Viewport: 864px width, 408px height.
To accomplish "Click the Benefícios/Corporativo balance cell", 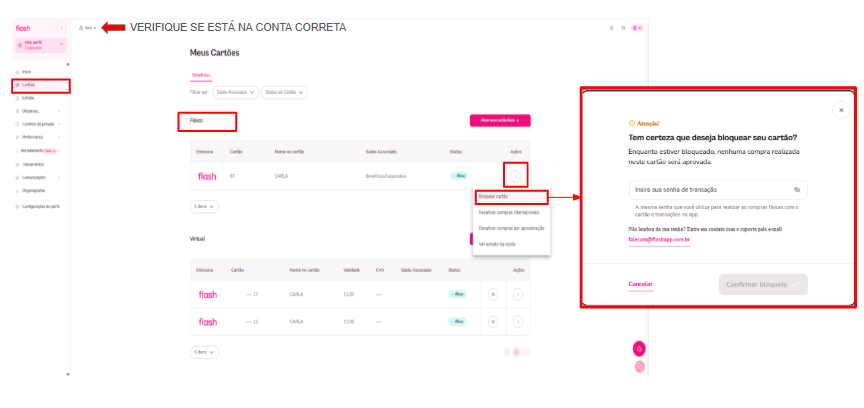I will (386, 176).
